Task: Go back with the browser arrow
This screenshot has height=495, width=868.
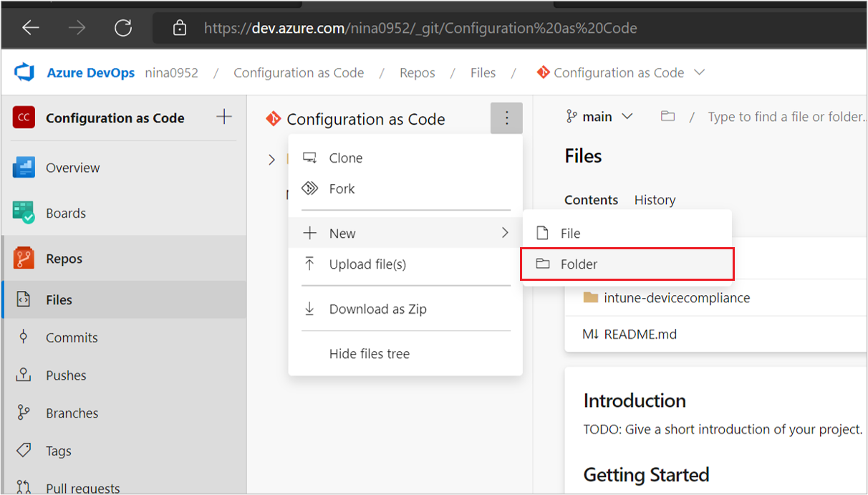Action: (30, 28)
